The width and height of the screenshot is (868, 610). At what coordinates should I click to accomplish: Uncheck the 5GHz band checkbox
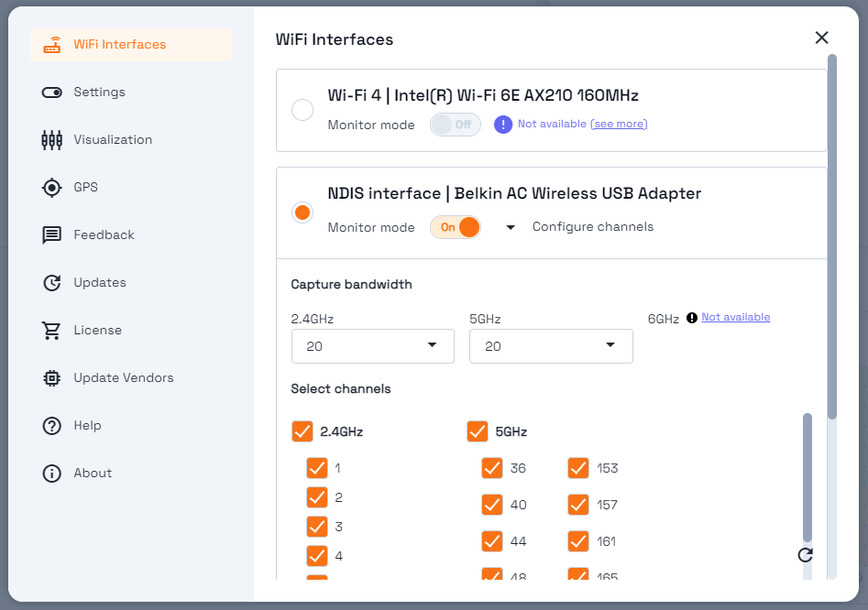[x=478, y=431]
